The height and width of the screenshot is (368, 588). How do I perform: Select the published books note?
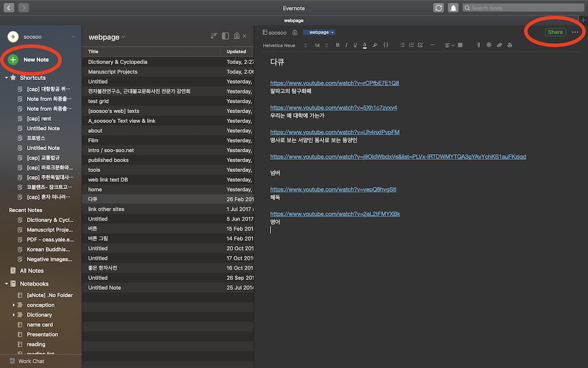168,160
